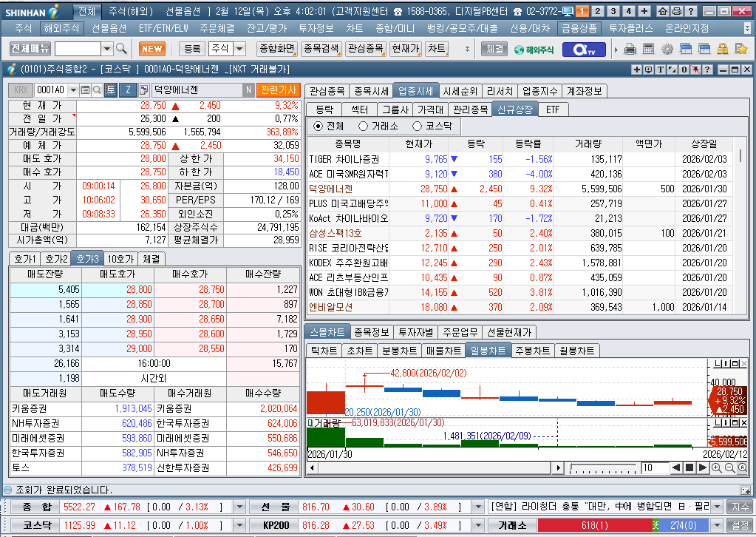Viewport: 756px width, 537px height.
Task: Click the gold padlock lock icon
Action: 722,49
